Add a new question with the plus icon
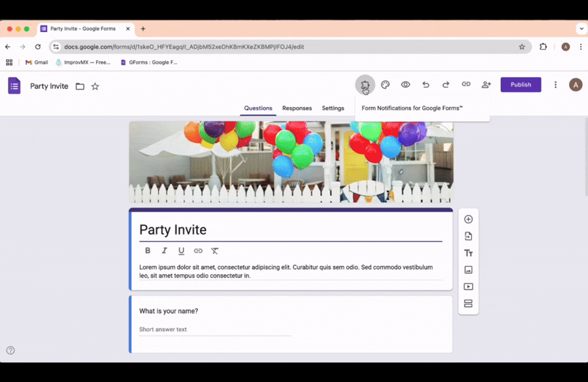This screenshot has width=588, height=382. tap(468, 219)
